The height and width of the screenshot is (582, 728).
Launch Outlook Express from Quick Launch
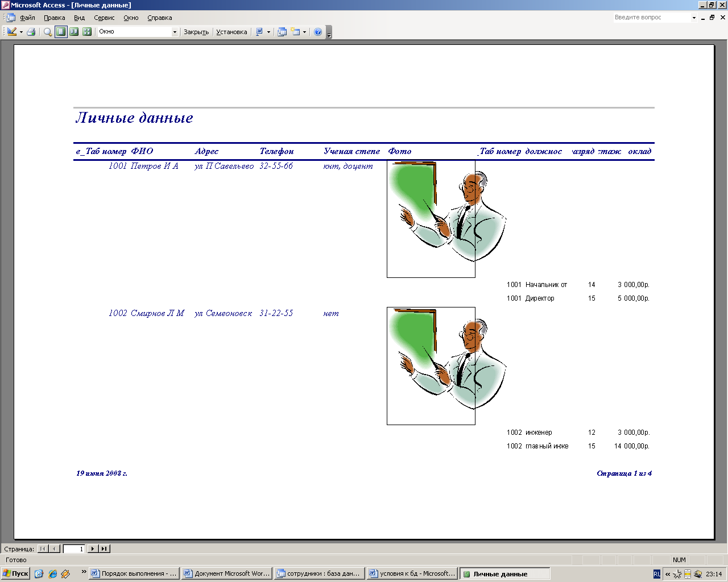click(39, 574)
